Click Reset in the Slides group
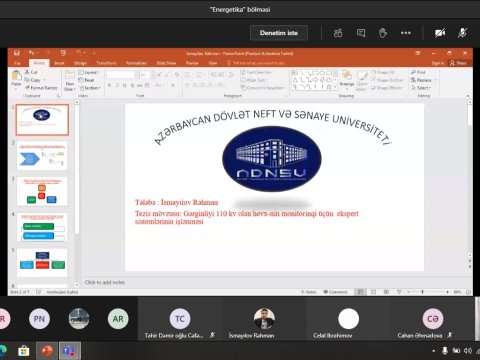The height and width of the screenshot is (360, 480). [87, 80]
